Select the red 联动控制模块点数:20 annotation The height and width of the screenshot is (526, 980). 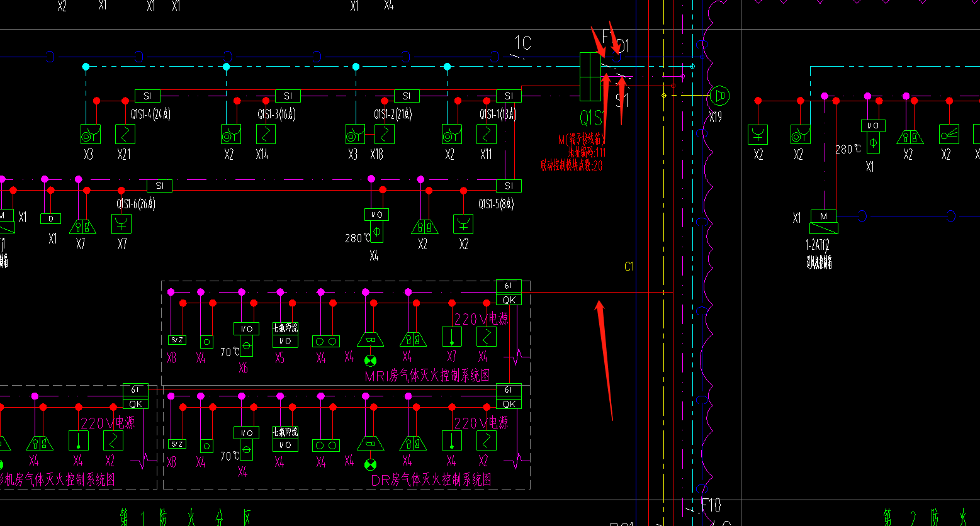point(572,165)
